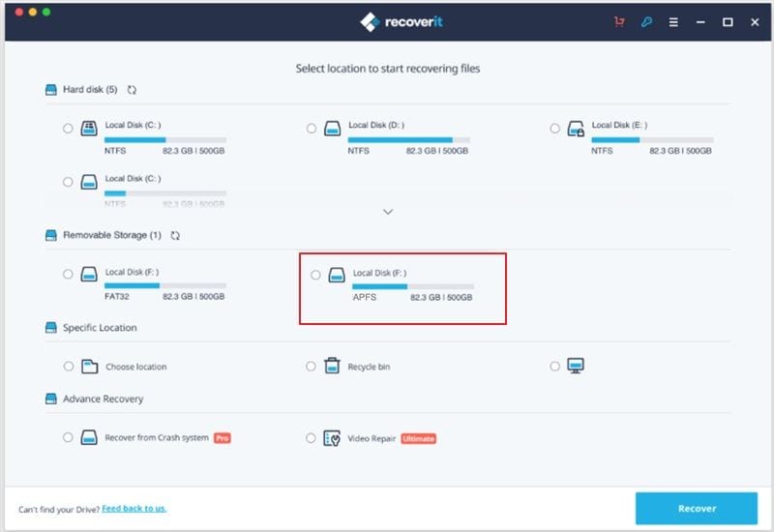Expand the hard disk list chevron

coord(388,212)
